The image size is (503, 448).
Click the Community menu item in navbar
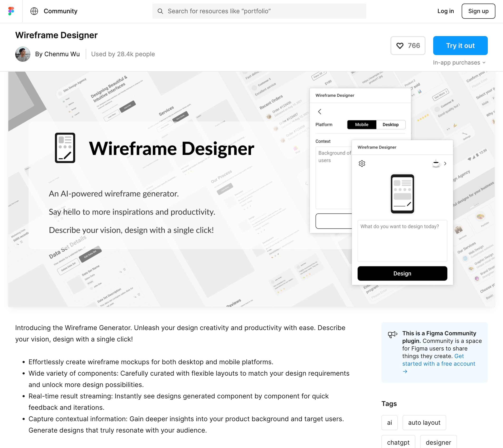[60, 11]
